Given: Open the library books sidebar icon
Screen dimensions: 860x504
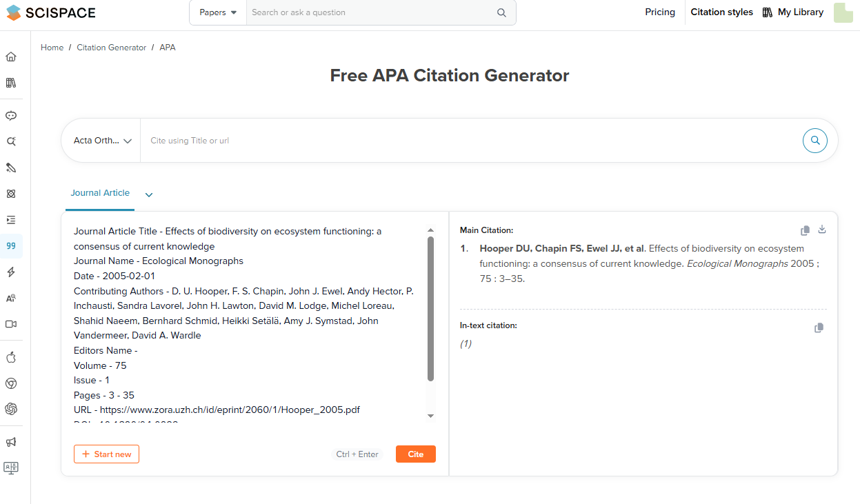Looking at the screenshot, I should pos(11,83).
